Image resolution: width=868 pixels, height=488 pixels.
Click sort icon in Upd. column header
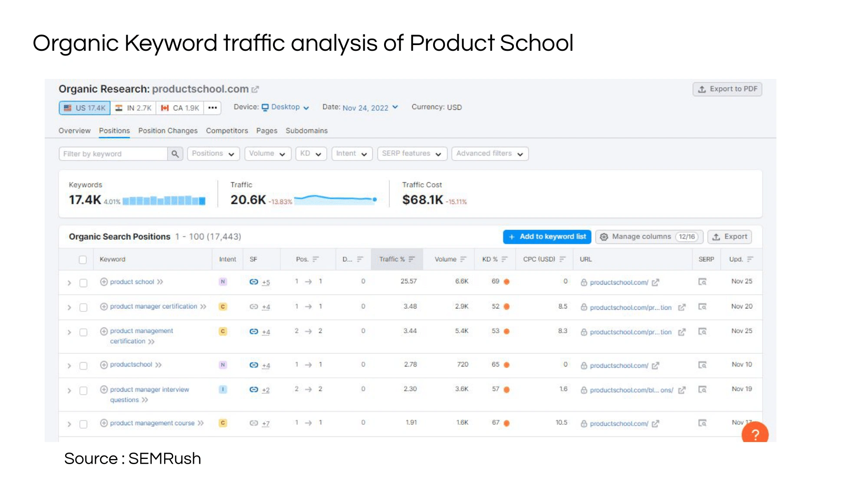pos(750,259)
